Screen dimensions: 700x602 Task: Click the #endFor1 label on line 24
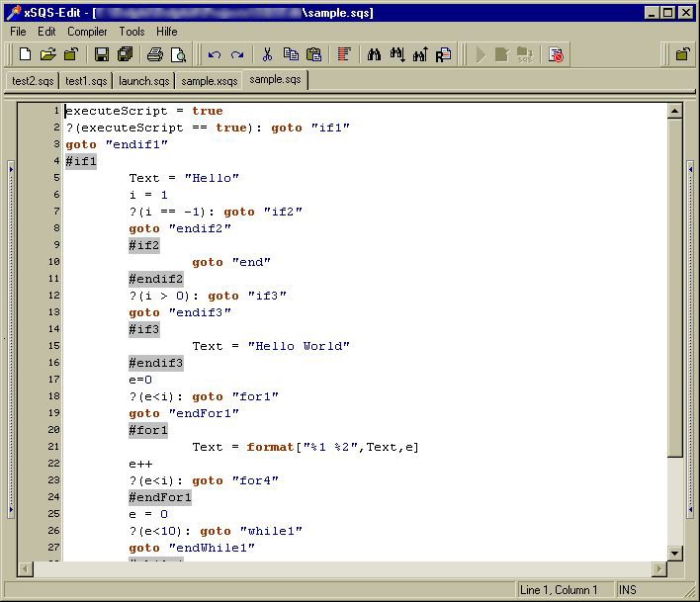(160, 497)
